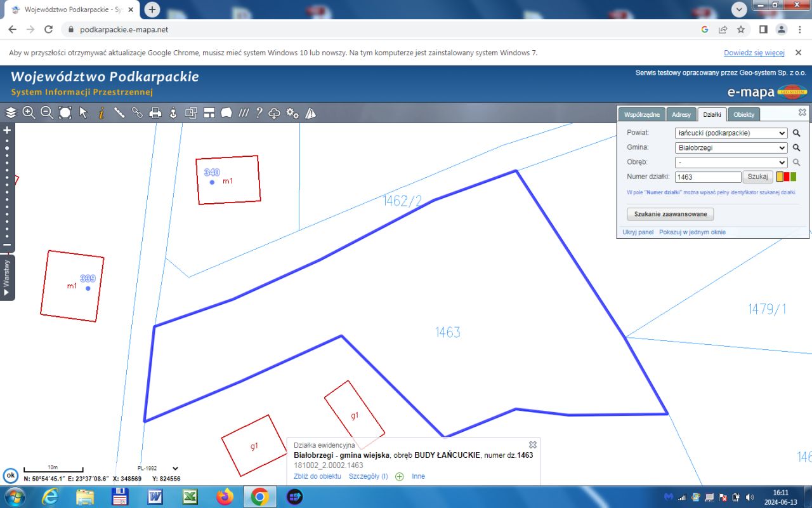Image resolution: width=812 pixels, height=508 pixels.
Task: Reload the page
Action: (49, 29)
